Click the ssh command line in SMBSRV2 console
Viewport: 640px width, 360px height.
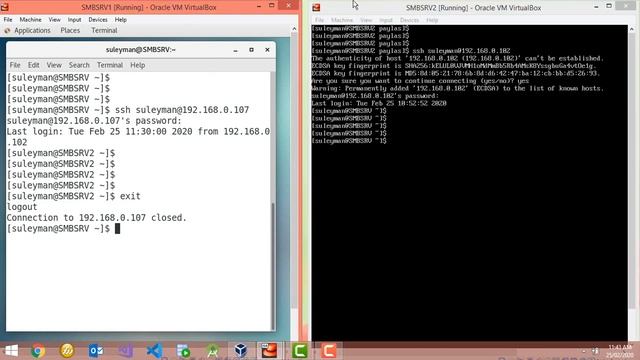pyautogui.click(x=411, y=51)
